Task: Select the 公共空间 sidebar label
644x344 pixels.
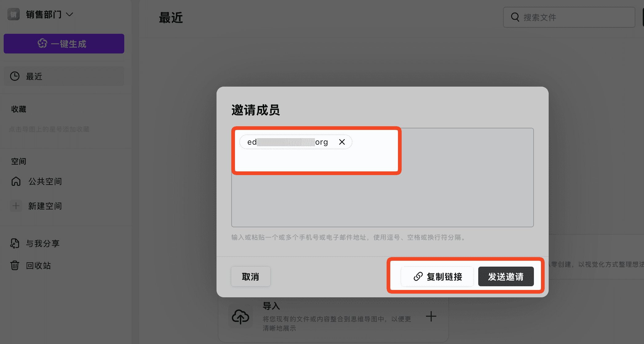Action: [45, 182]
